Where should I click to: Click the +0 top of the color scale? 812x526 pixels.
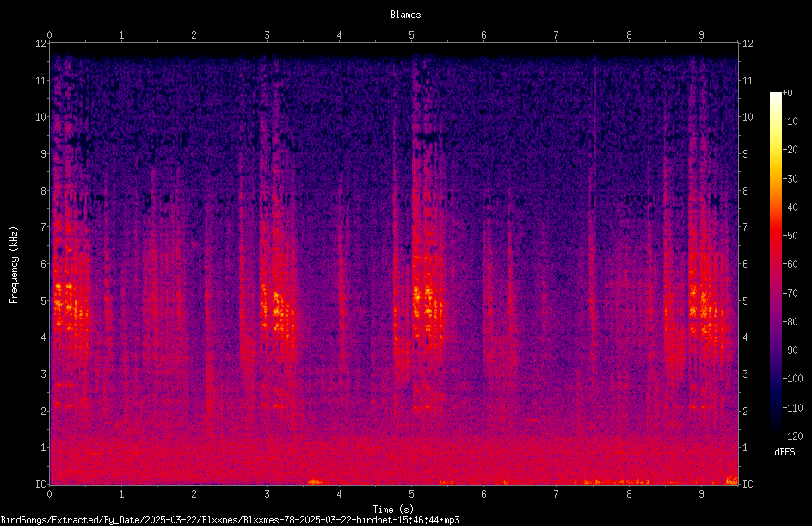tap(787, 93)
